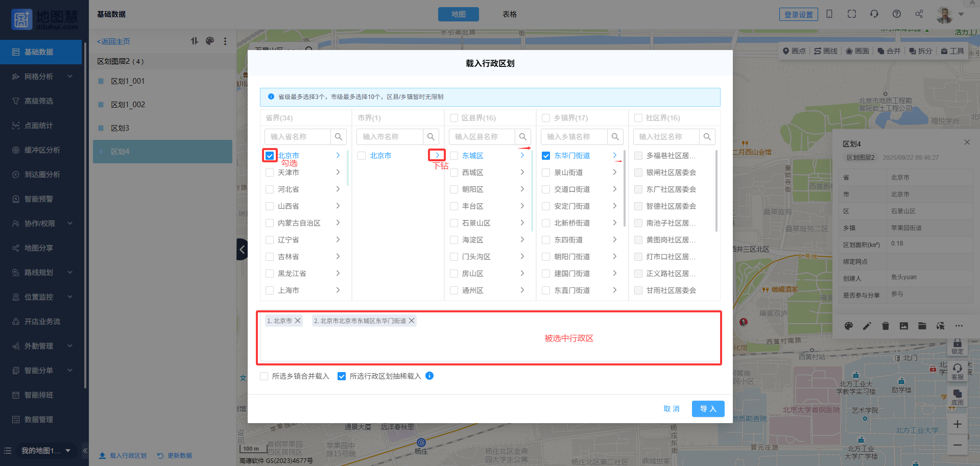Enable 所选乡镇合并载入 checkbox
The height and width of the screenshot is (466, 980).
(x=264, y=376)
